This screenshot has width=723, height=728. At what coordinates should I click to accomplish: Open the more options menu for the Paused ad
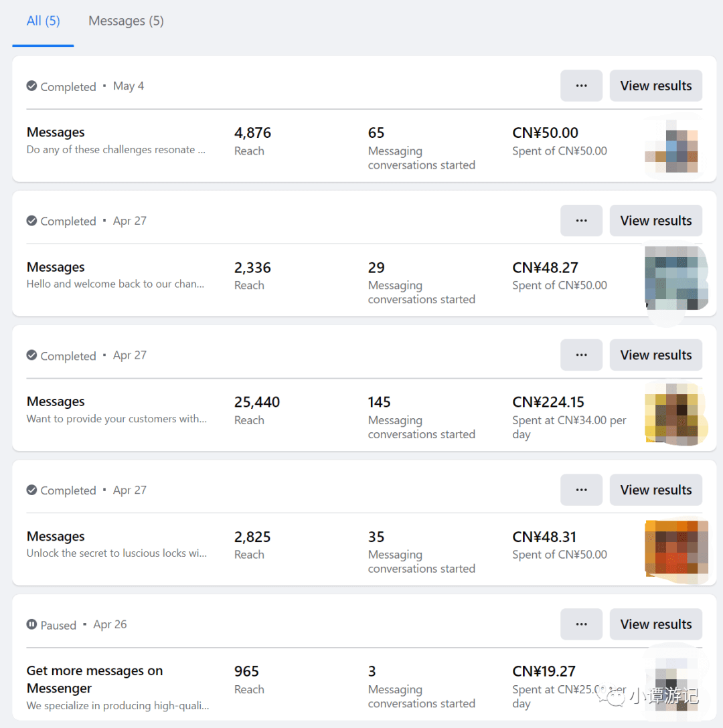coord(581,624)
